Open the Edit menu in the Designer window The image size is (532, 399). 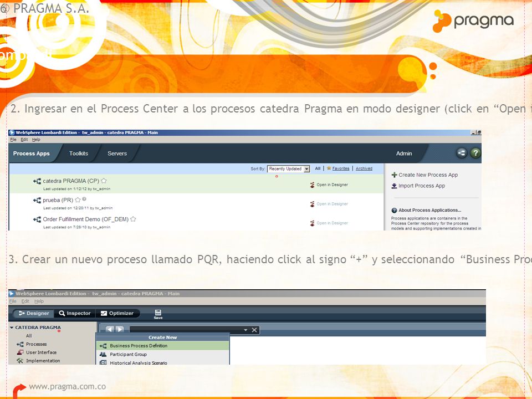25,301
